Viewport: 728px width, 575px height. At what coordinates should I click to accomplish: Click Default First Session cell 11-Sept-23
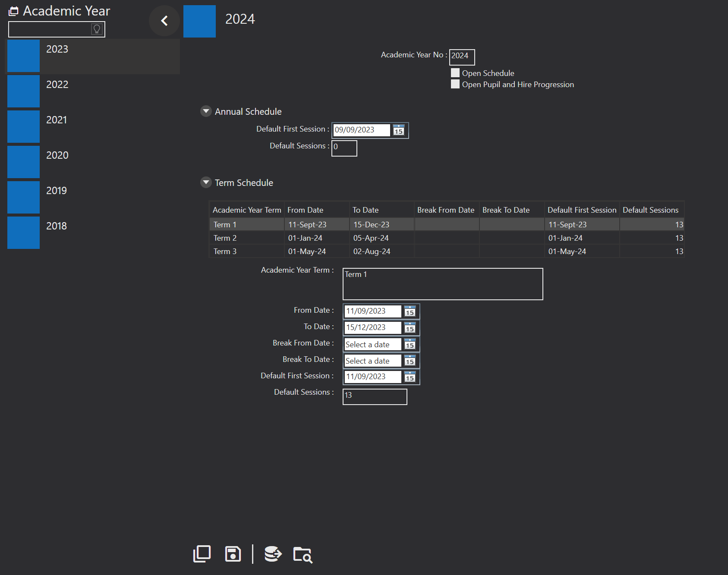click(582, 224)
